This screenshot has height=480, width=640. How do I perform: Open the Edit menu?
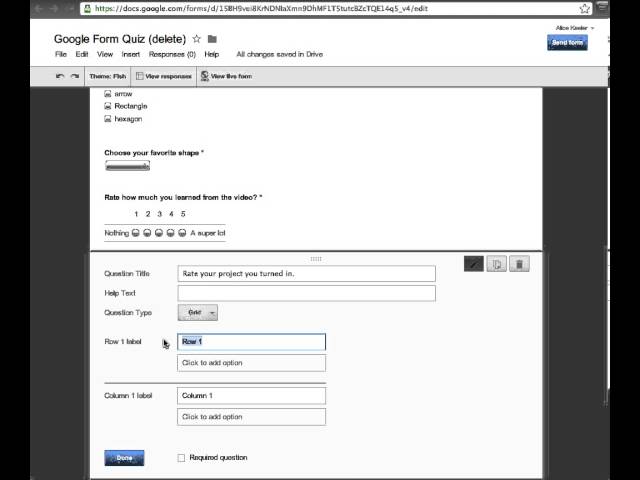[82, 54]
